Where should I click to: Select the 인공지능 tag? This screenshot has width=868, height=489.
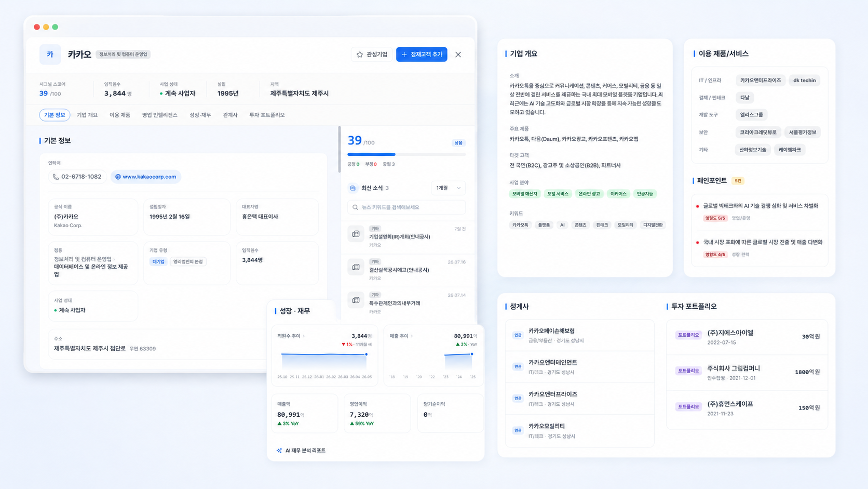click(x=645, y=194)
